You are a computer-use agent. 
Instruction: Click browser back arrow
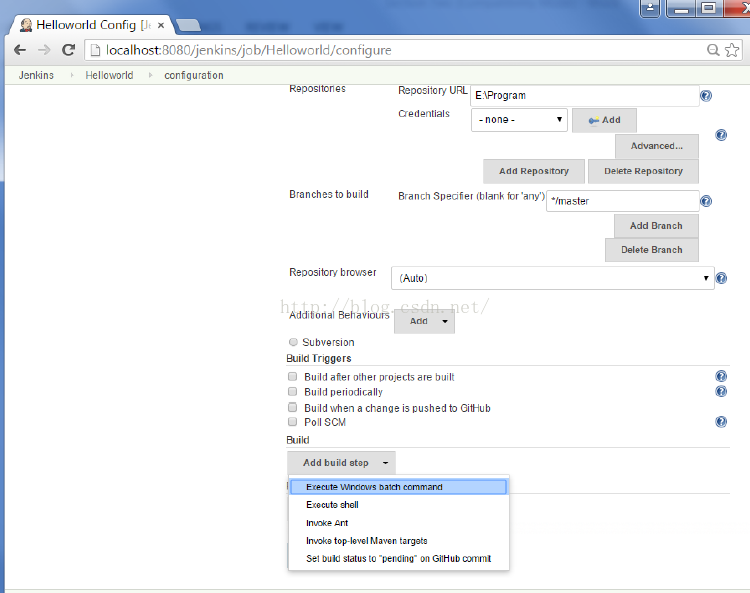[20, 50]
